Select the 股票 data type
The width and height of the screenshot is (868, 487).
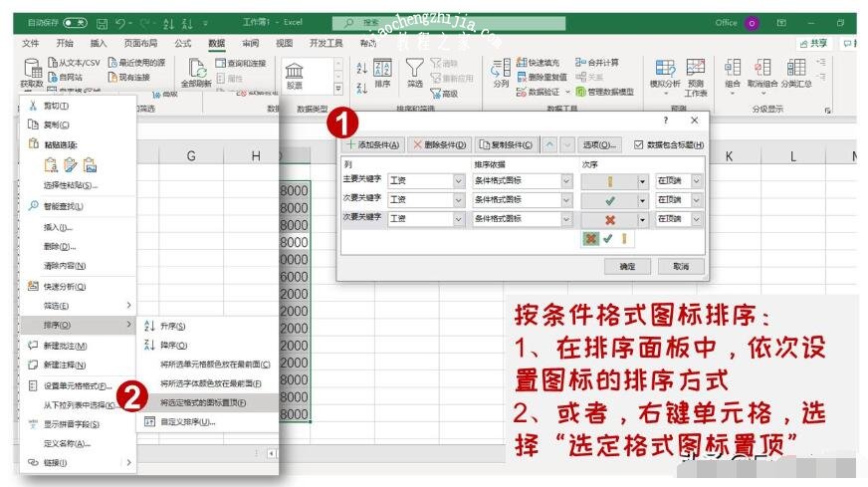tap(294, 76)
